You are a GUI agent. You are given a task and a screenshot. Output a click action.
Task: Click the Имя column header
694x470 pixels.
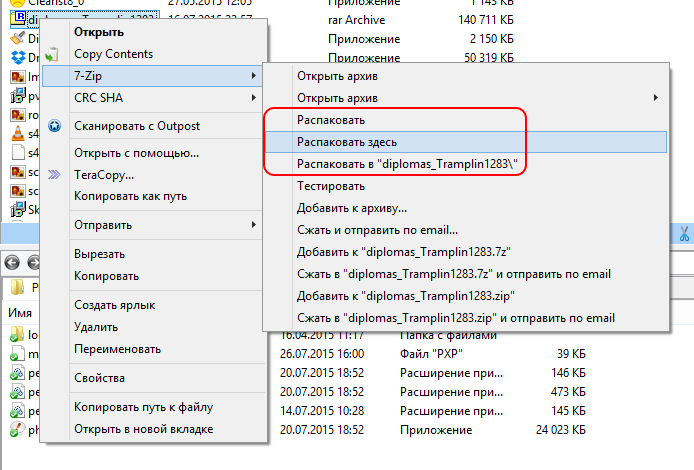click(x=20, y=312)
